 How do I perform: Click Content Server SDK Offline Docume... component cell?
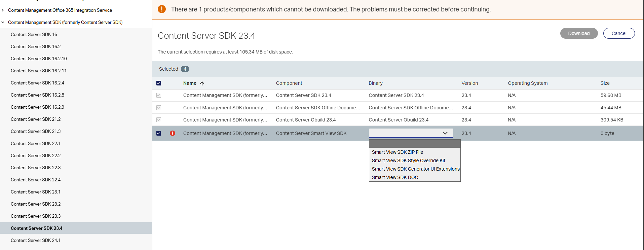tap(318, 108)
